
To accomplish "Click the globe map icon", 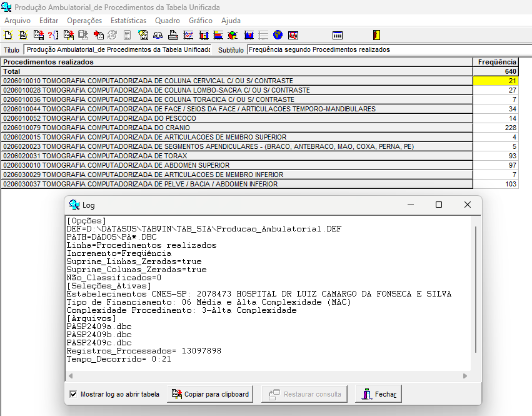I will [x=278, y=35].
